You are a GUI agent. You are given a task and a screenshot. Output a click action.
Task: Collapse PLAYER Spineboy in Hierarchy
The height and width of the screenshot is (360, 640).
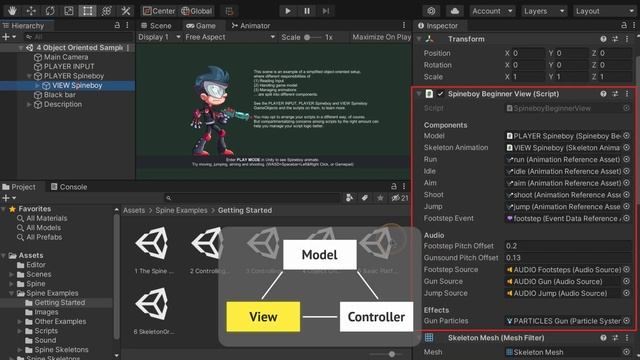coord(29,76)
